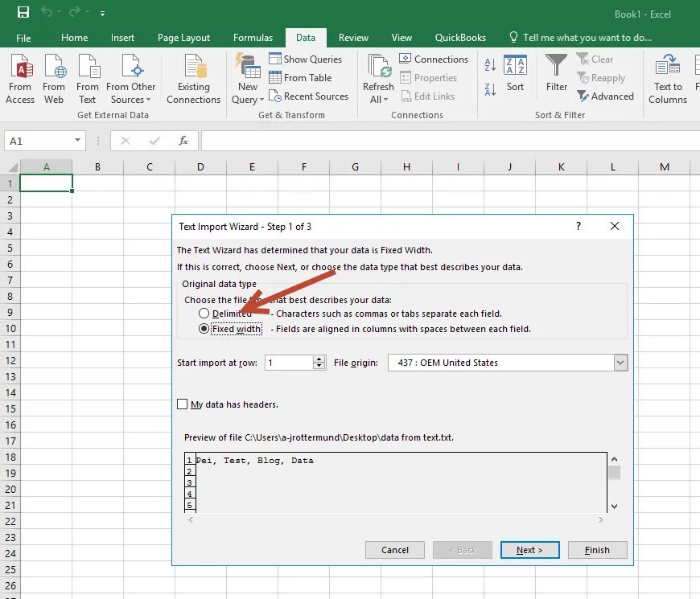Open Existing Connections

[x=193, y=80]
